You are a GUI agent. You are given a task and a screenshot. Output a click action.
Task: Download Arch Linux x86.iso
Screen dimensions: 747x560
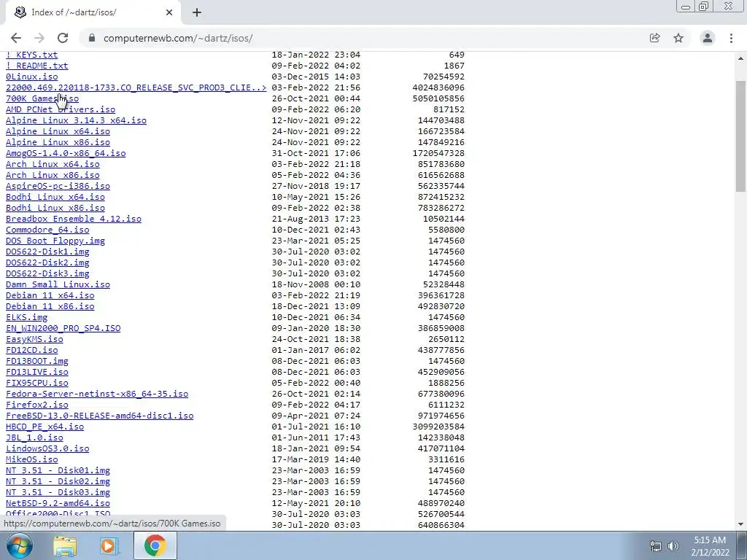click(53, 175)
